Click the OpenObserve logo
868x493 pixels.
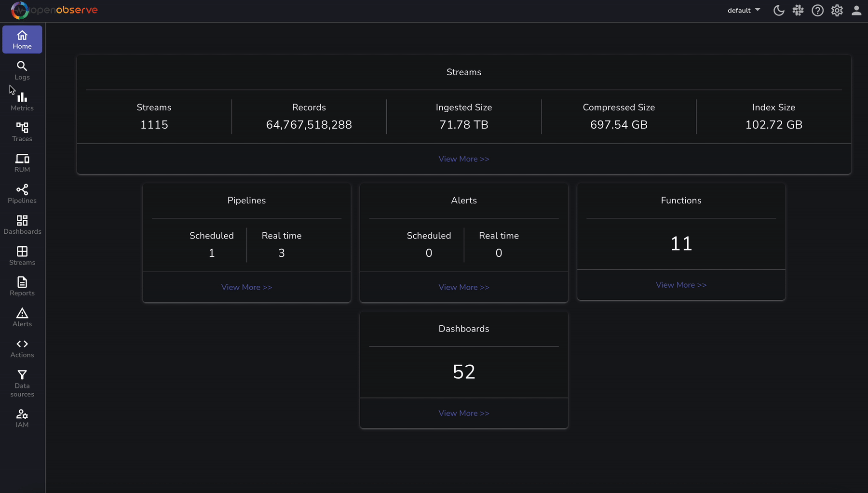53,10
